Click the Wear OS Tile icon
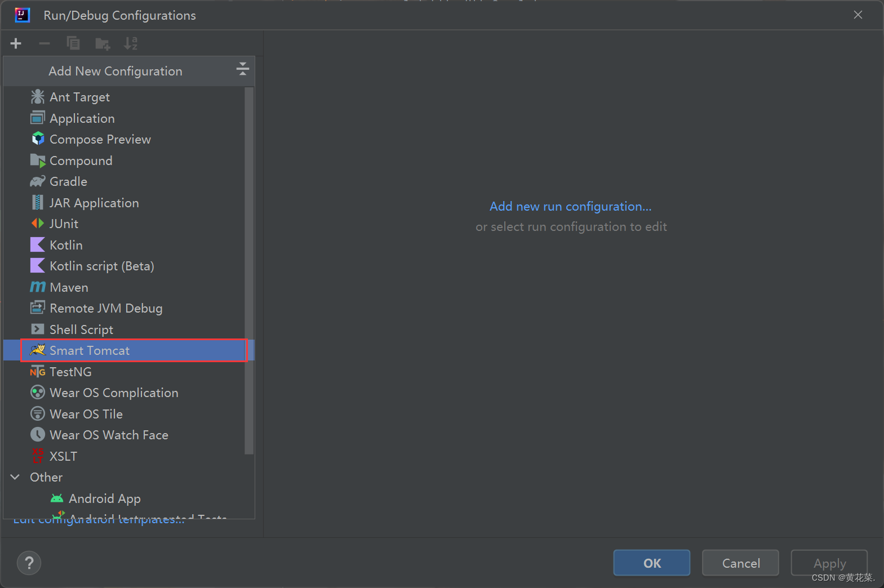Viewport: 884px width, 588px height. [38, 414]
